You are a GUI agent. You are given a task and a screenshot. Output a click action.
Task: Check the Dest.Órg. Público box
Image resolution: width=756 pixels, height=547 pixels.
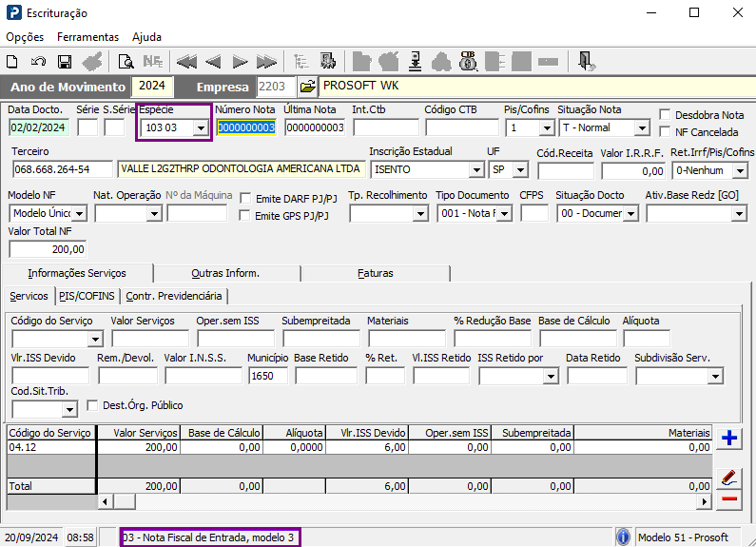tap(92, 405)
